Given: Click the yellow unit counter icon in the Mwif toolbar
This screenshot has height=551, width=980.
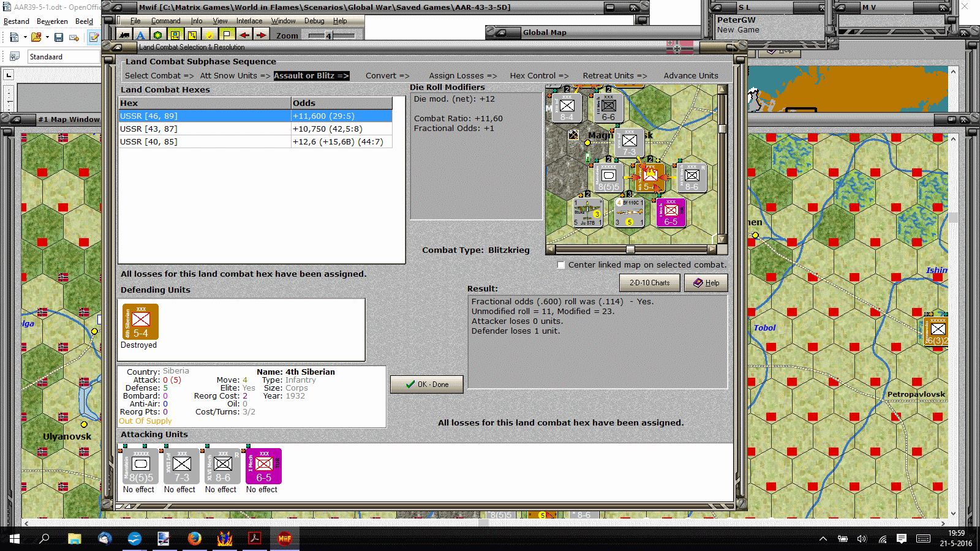Looking at the screenshot, I should coord(175,35).
